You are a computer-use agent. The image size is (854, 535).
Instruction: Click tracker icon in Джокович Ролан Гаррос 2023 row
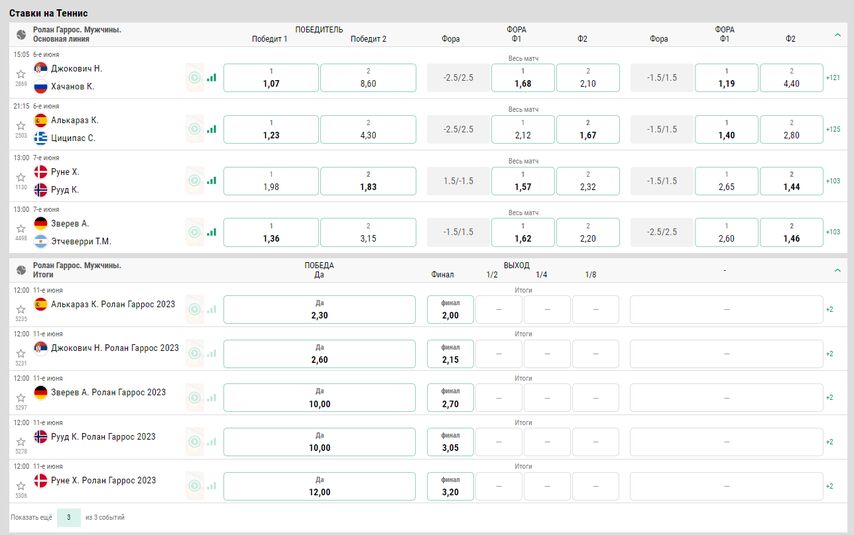click(194, 354)
